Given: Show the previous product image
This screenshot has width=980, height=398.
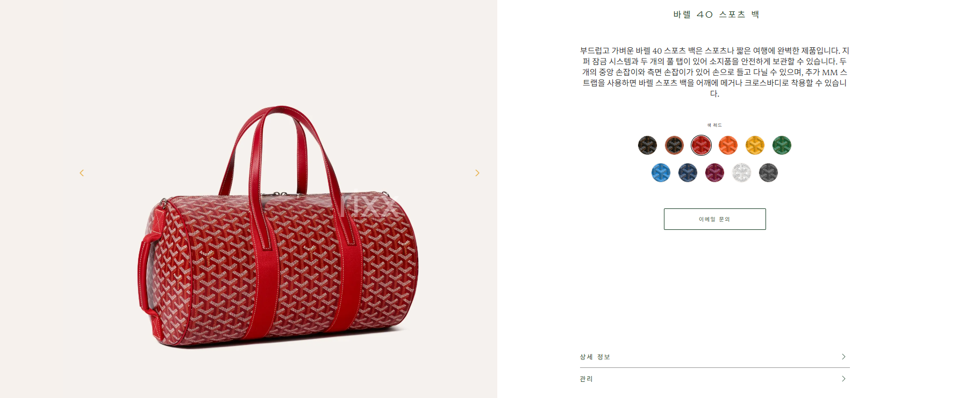Looking at the screenshot, I should point(82,173).
